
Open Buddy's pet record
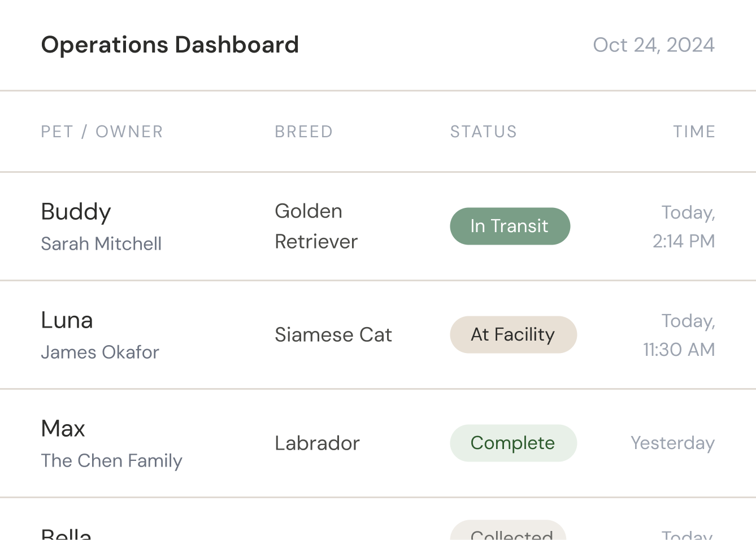coord(76,212)
